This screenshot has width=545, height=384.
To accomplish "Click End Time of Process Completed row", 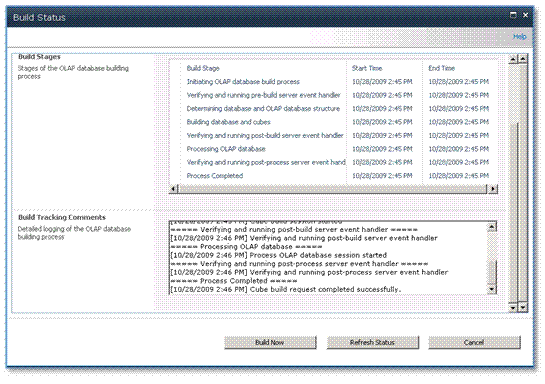I will tap(458, 176).
